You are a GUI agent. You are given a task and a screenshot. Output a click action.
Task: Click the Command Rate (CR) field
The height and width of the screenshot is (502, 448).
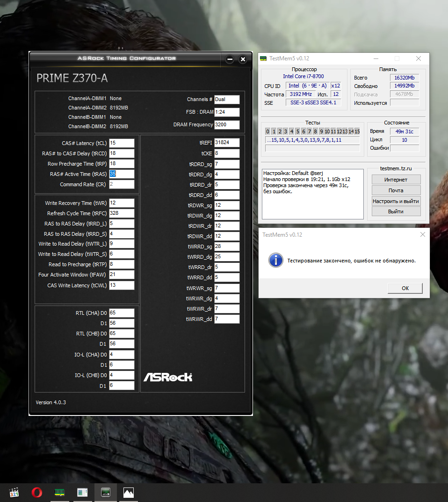click(122, 184)
